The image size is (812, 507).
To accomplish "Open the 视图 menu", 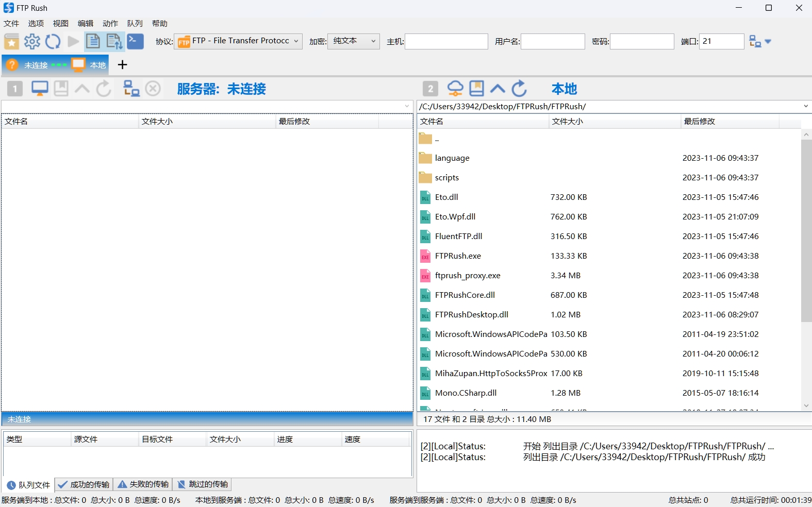I will pyautogui.click(x=61, y=24).
